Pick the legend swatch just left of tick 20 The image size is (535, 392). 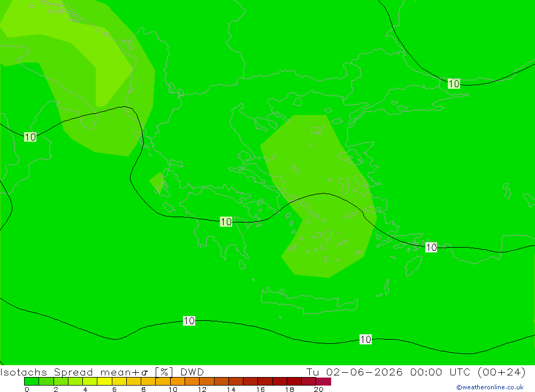(x=309, y=381)
